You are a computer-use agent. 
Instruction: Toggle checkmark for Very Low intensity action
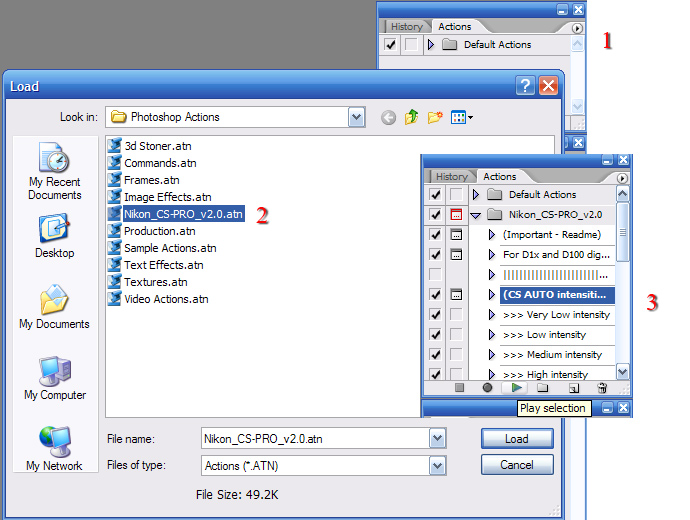coord(435,315)
